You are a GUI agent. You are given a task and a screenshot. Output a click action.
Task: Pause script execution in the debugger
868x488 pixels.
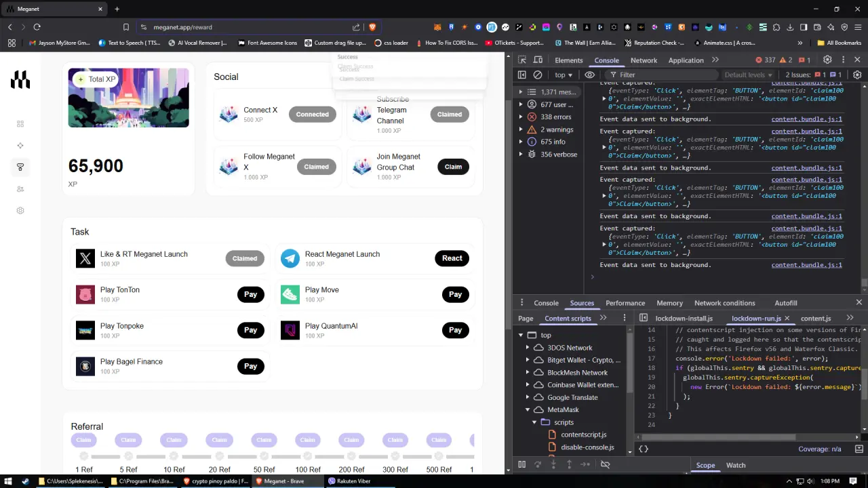pyautogui.click(x=521, y=464)
